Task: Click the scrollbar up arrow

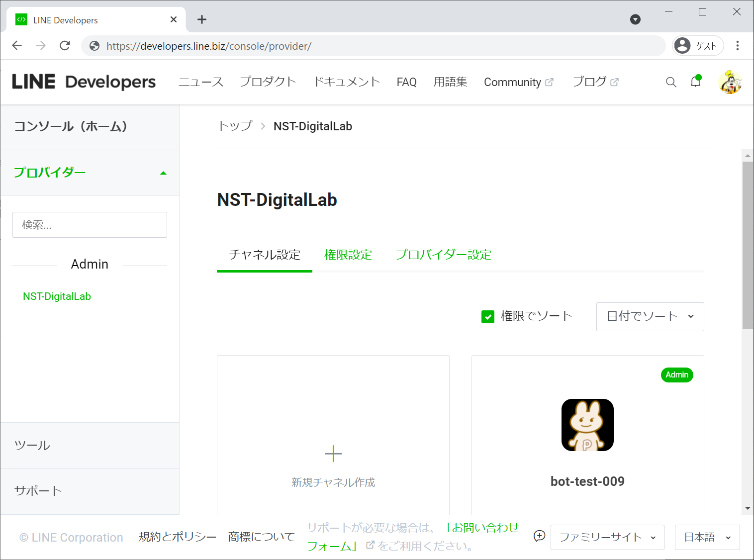Action: pos(748,156)
